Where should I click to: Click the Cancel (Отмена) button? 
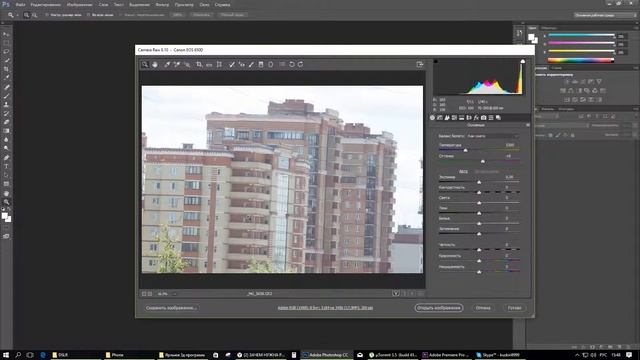click(483, 308)
